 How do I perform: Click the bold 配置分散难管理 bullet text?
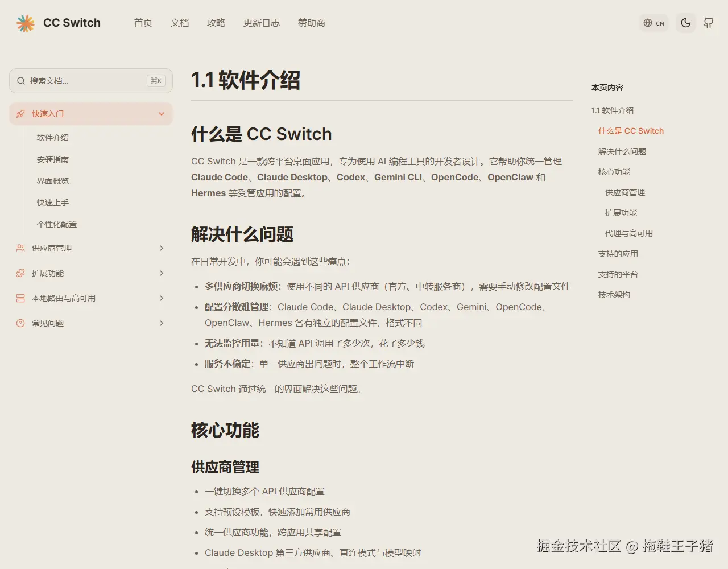(x=237, y=307)
